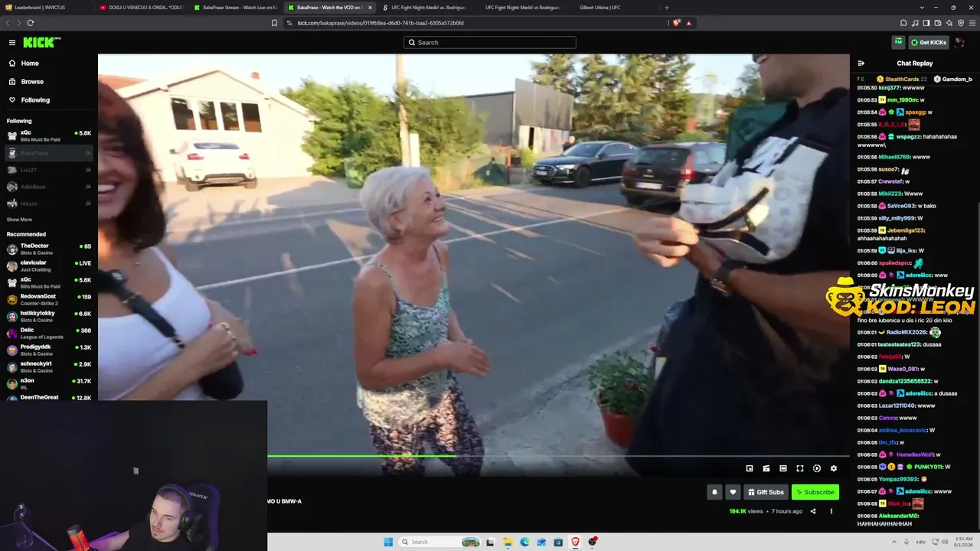Collapse the Chat Replay panel
980x551 pixels.
861,64
